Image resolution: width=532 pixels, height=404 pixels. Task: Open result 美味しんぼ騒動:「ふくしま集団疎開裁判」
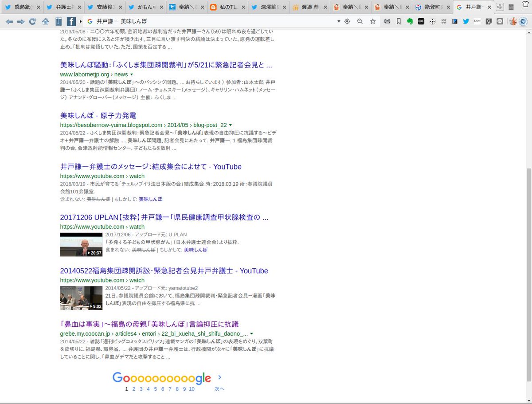pos(166,65)
